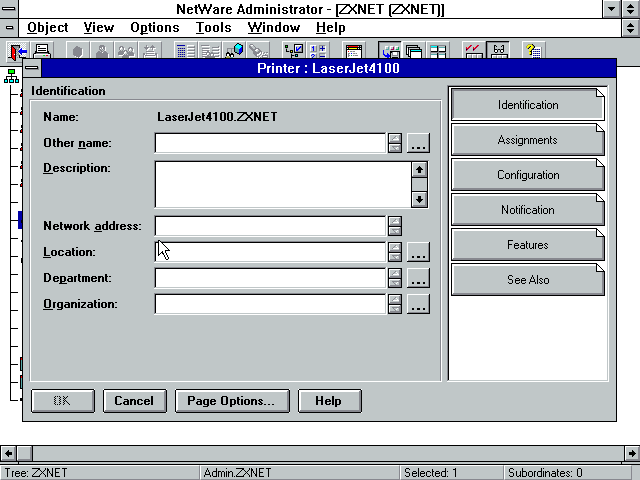Click the exit door toolbar icon
Viewport: 640px width, 480px height.
(17, 51)
